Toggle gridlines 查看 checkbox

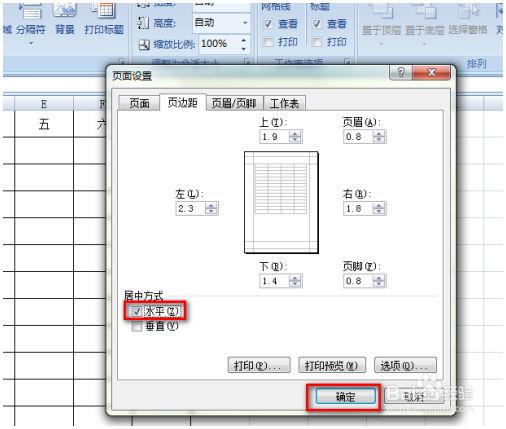268,23
